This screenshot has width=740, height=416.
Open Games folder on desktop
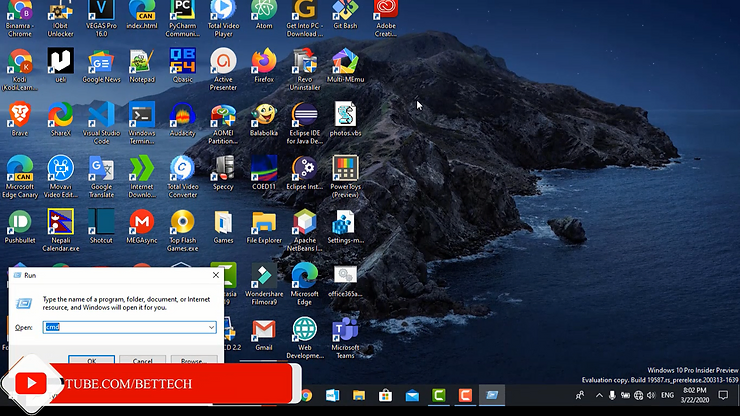click(x=223, y=227)
